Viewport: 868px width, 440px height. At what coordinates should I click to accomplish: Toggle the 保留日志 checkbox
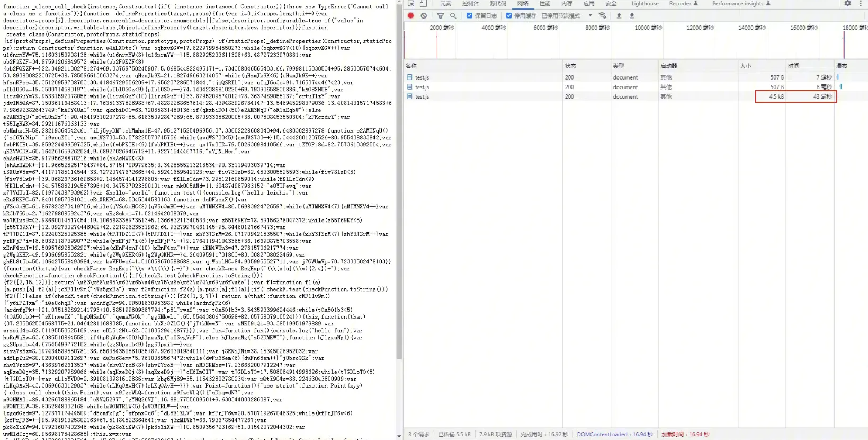469,16
